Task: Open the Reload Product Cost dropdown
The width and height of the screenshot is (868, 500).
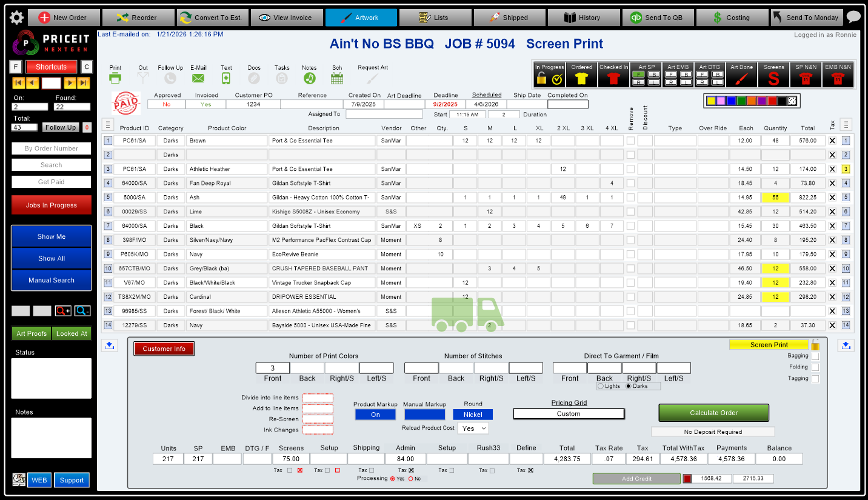Action: point(472,428)
